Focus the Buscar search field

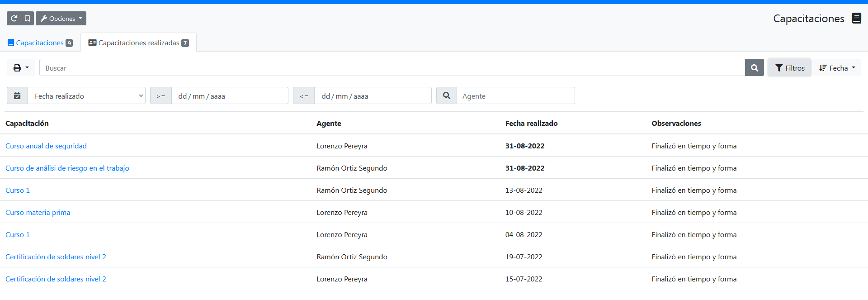[x=392, y=68]
